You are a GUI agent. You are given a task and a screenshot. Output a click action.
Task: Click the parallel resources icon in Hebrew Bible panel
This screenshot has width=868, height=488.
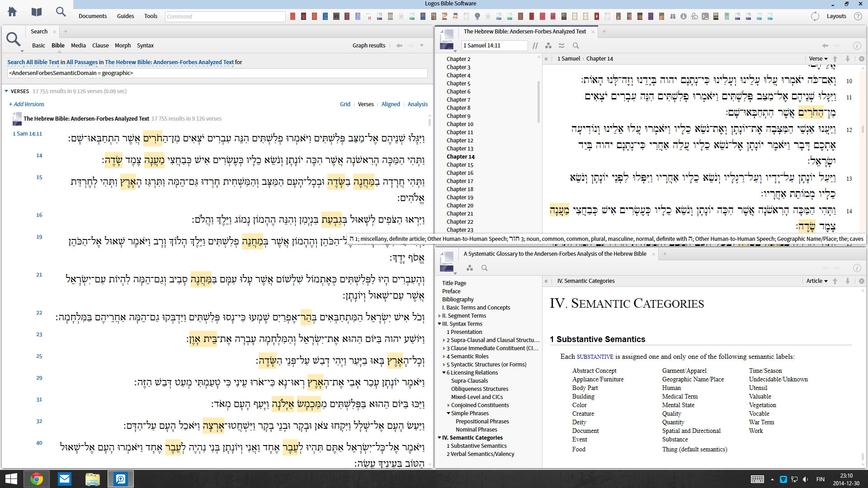(535, 46)
